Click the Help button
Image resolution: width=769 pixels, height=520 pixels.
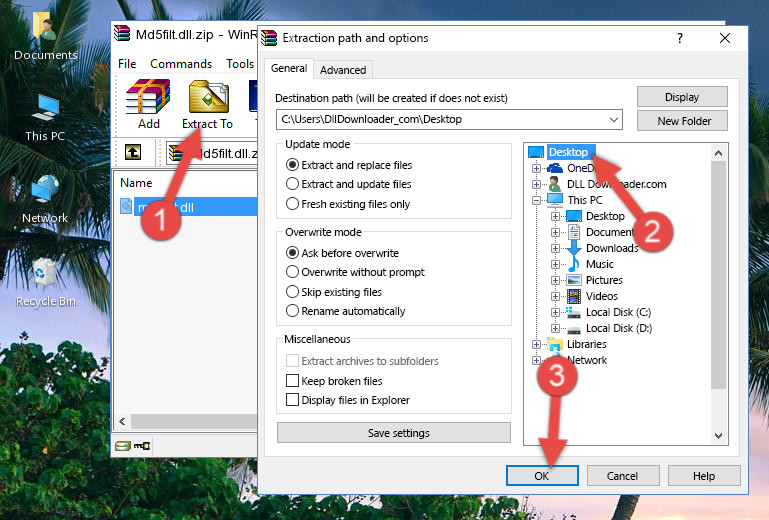pyautogui.click(x=704, y=476)
